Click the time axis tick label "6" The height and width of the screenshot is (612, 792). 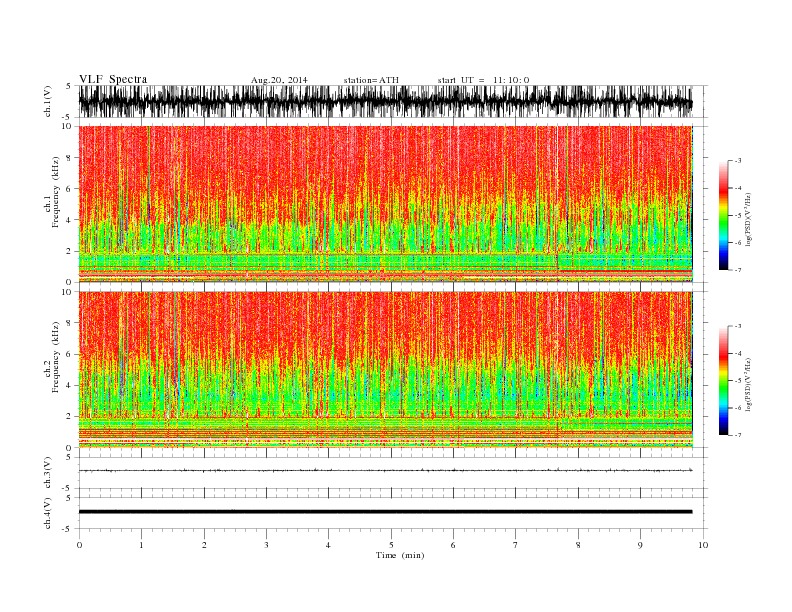[x=453, y=545]
